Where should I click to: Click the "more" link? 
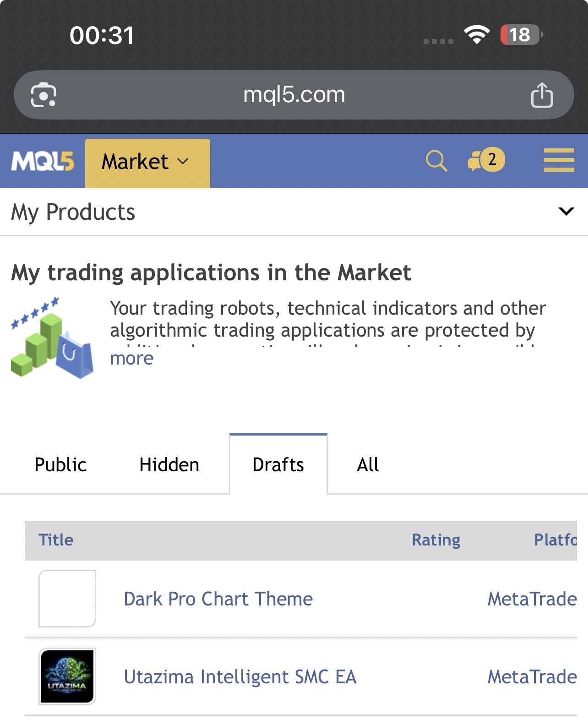(x=132, y=358)
